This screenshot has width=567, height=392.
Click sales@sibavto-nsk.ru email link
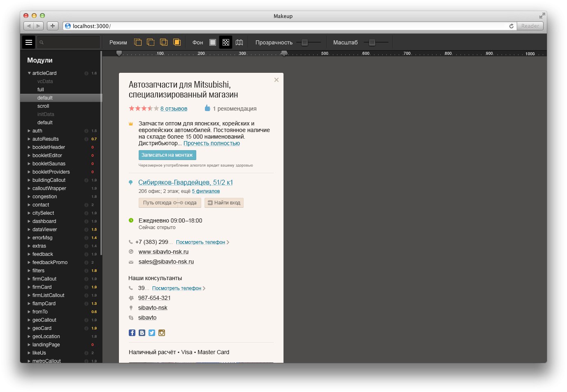(x=166, y=262)
